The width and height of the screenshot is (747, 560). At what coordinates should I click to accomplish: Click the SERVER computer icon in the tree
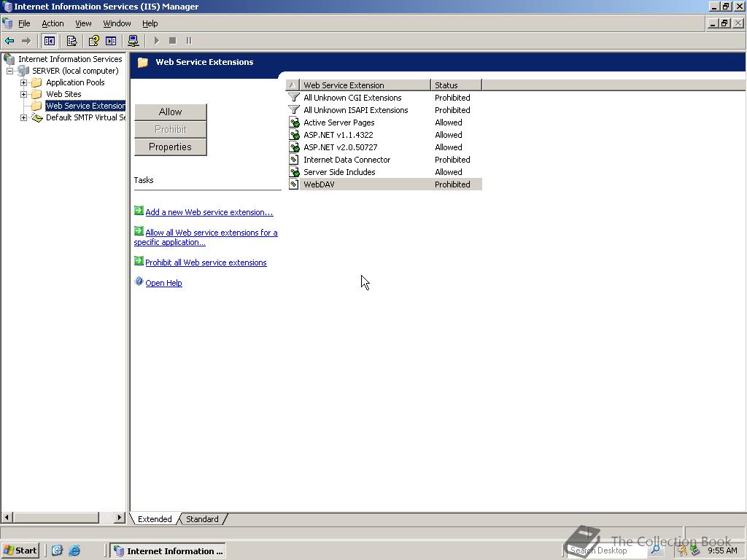click(x=23, y=71)
